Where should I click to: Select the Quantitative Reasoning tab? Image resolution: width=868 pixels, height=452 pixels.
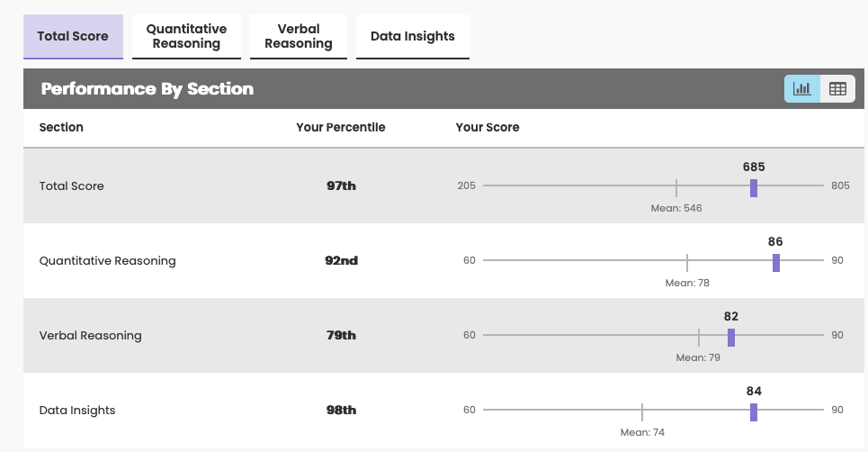[186, 37]
